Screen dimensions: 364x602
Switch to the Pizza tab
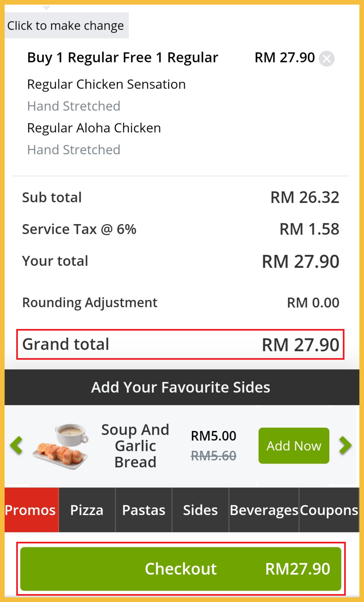(x=87, y=510)
